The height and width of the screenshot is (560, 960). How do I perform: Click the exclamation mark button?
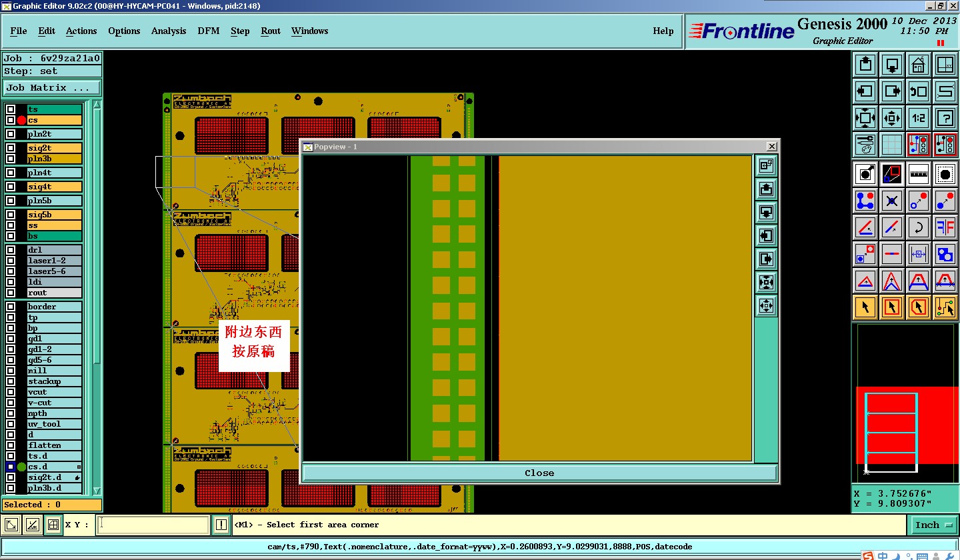point(221,525)
